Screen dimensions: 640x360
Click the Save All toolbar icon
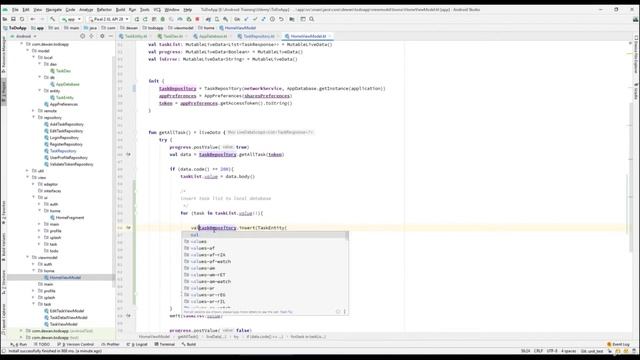(13, 19)
